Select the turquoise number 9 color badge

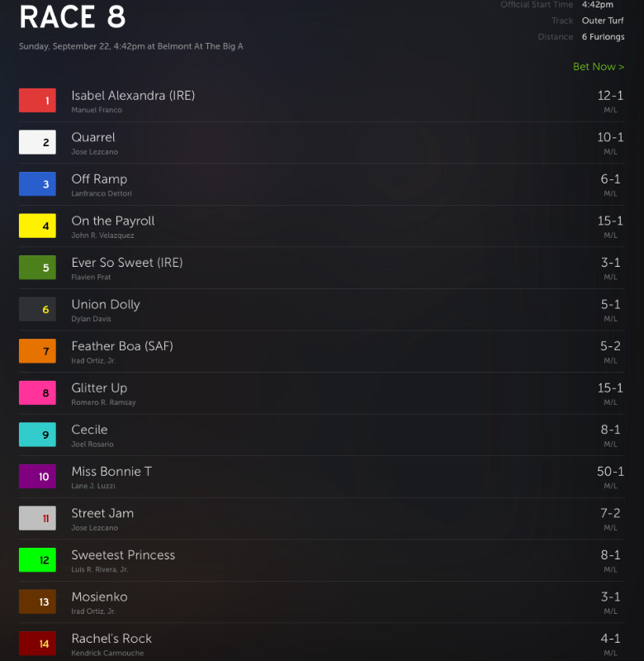click(37, 435)
